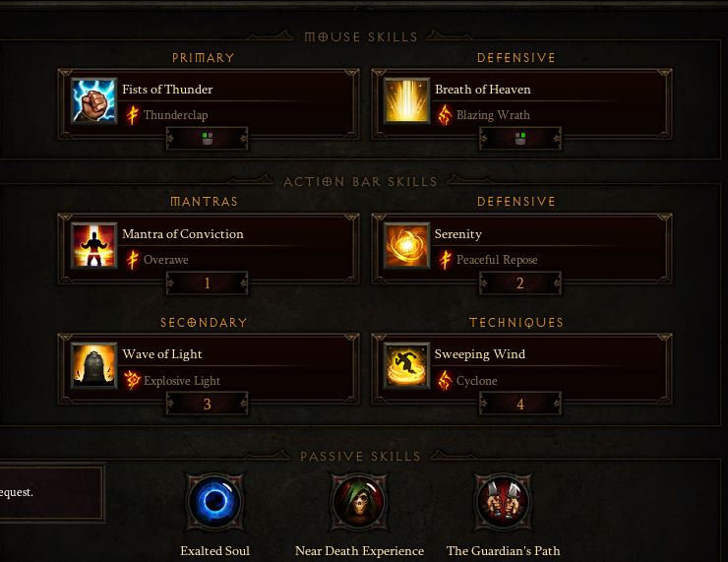This screenshot has height=562, width=728.
Task: Click the Blazing Wrath rune name
Action: [x=493, y=115]
